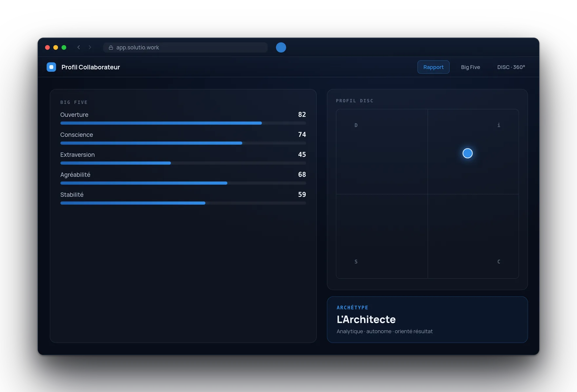
Task: Click the Agréabilité progress bar
Action: pos(183,183)
